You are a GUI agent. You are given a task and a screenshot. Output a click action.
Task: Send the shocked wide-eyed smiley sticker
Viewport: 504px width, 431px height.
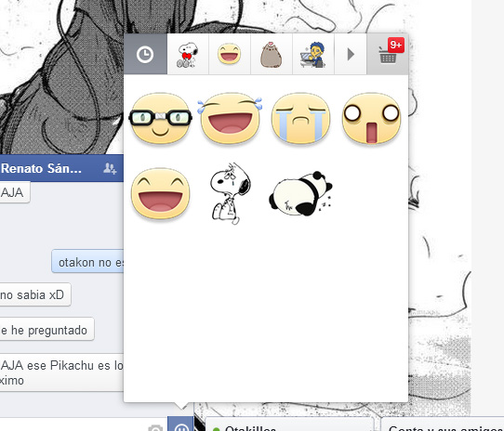[372, 118]
